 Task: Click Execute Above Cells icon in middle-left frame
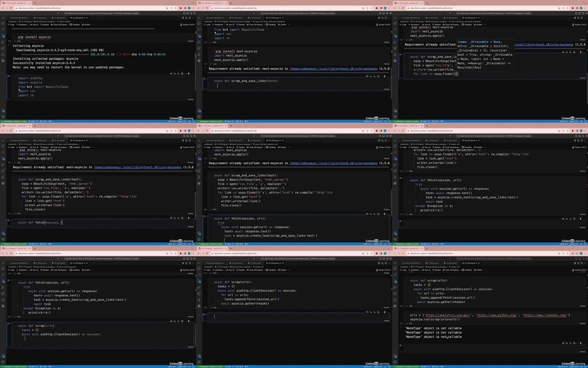click(175, 218)
